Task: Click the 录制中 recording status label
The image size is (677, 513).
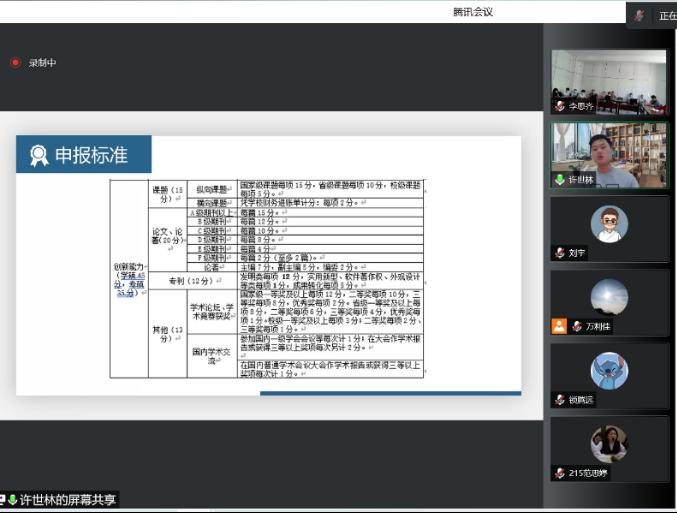Action: coord(41,63)
